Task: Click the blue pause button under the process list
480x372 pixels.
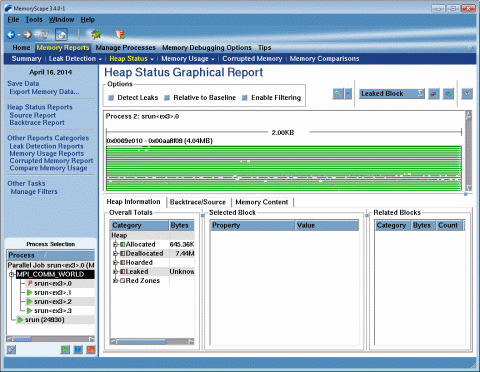Action: [78, 350]
